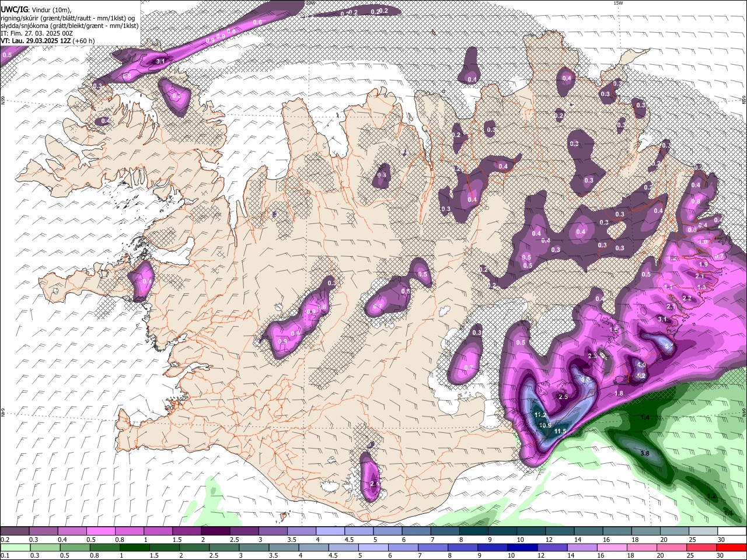This screenshot has height=560, width=747.
Task: Click the 'rigning/skúrir' legend description line
Action: click(68, 17)
